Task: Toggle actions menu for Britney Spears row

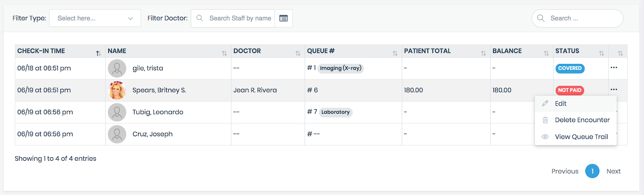Action: (613, 90)
